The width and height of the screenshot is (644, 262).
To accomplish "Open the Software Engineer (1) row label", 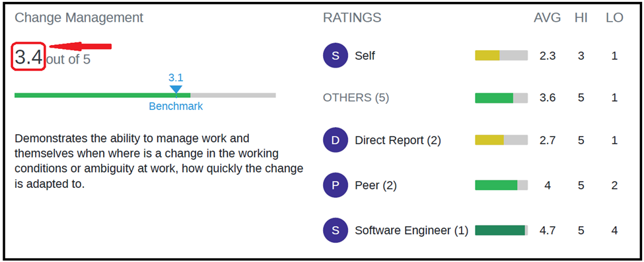I will coord(411,231).
